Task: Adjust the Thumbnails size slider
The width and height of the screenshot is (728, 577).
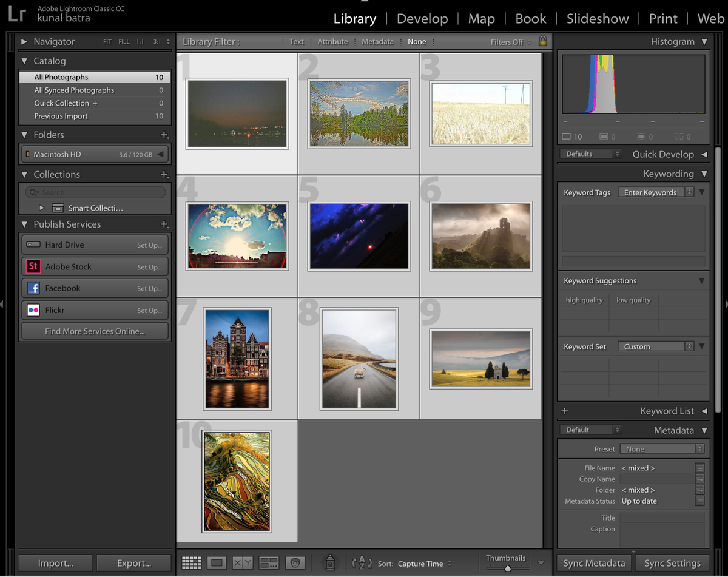Action: [508, 568]
